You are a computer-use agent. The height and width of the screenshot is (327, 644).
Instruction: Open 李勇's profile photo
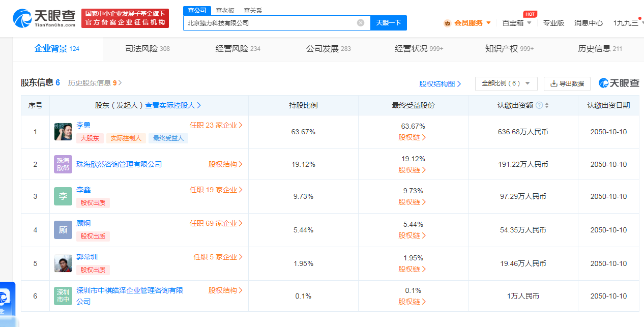point(63,132)
